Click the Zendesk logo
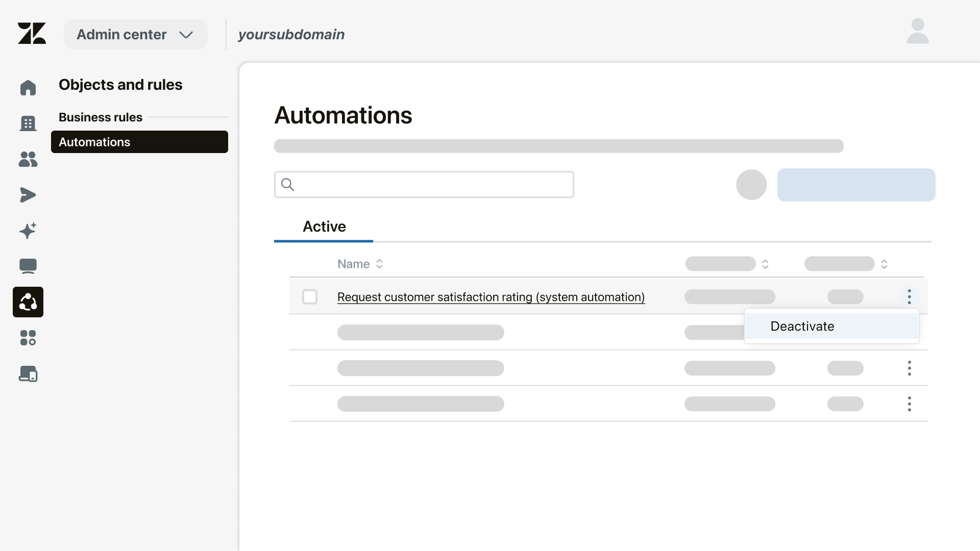Viewport: 980px width, 551px height. pyautogui.click(x=32, y=34)
